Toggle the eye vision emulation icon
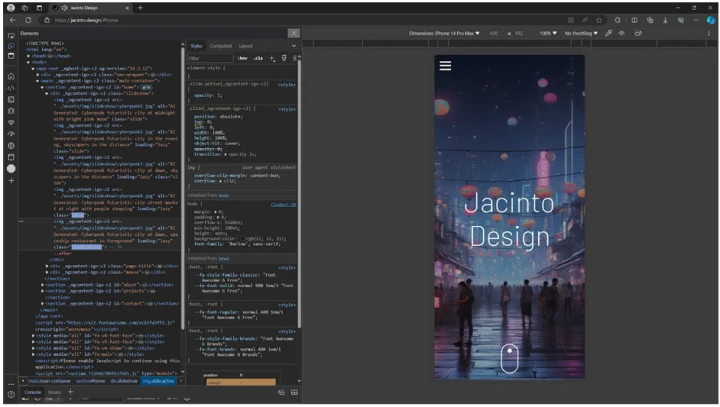Viewport: 720px width, 407px height. click(621, 33)
